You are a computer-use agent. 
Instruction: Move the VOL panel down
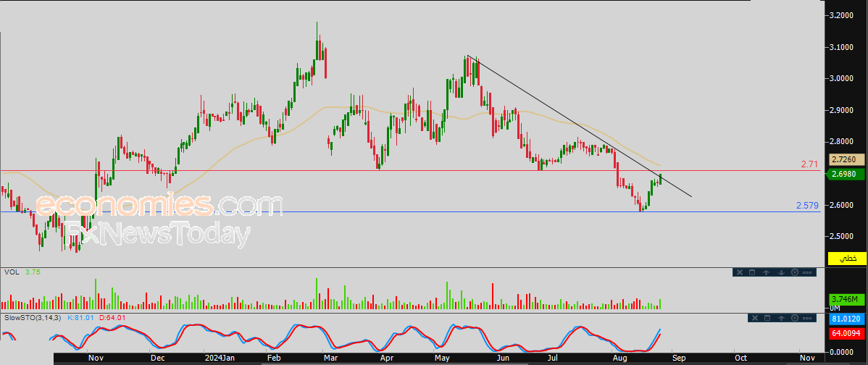pyautogui.click(x=781, y=272)
